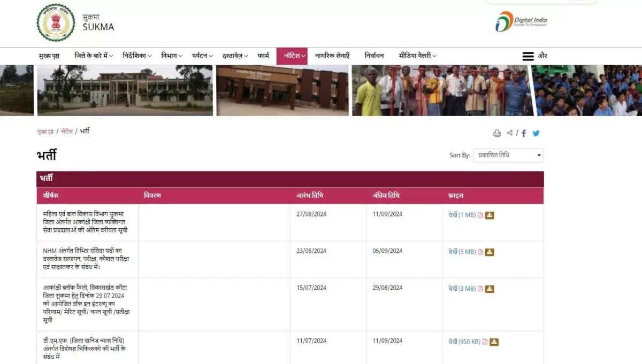Open the 'नागरिक सेवाएँ' menu item
The width and height of the screenshot is (642, 364).
coord(332,56)
